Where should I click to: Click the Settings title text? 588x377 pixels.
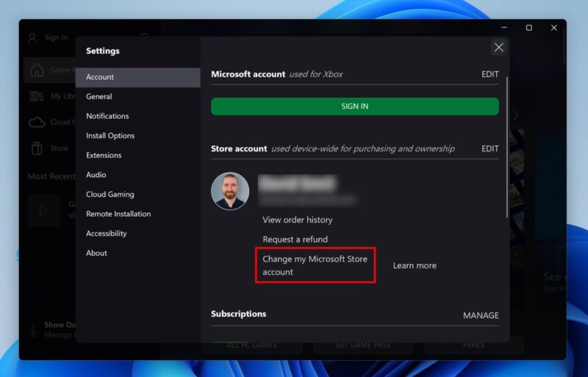(x=103, y=51)
